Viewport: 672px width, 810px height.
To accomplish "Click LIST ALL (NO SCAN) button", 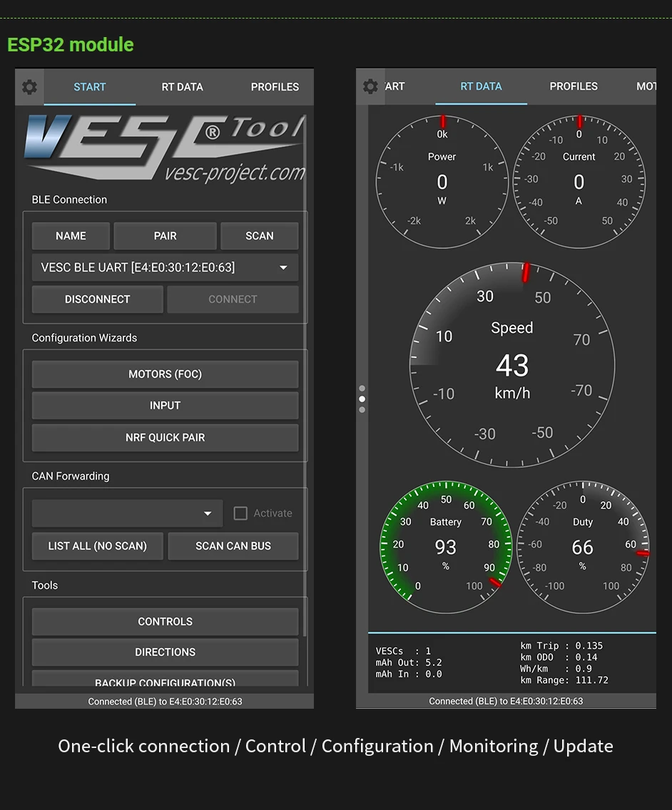I will point(97,546).
